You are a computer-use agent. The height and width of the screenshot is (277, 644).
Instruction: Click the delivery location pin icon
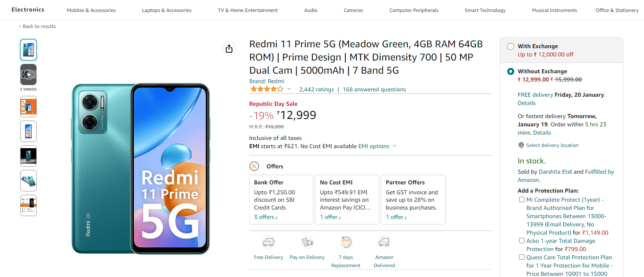point(521,145)
